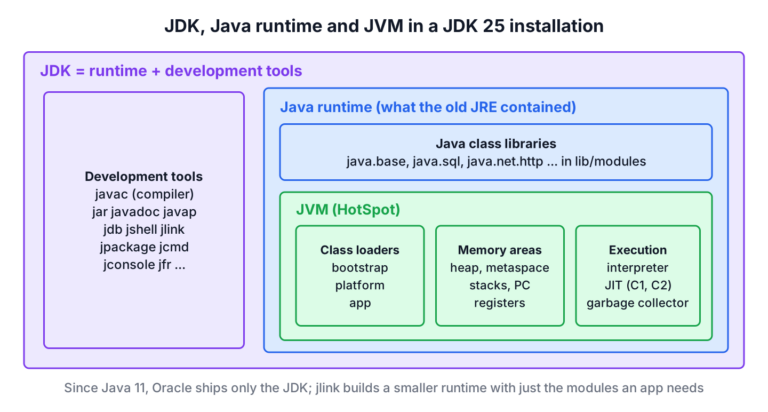Click the 'Execution' heading

[x=638, y=250]
